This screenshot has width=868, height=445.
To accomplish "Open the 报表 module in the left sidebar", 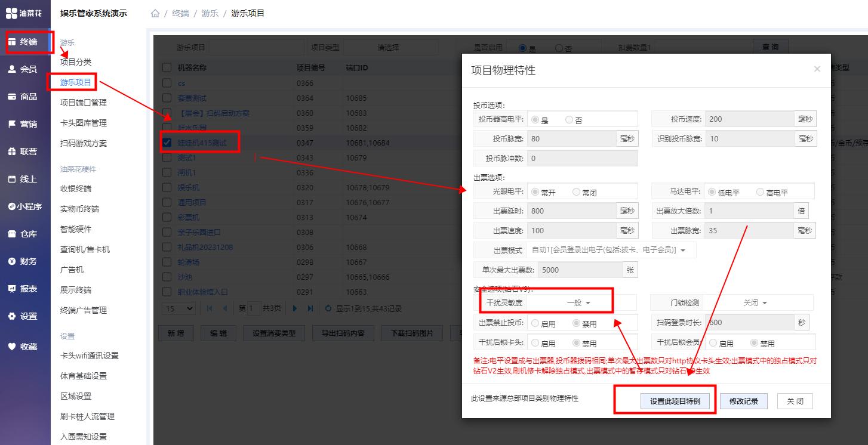I will click(24, 289).
